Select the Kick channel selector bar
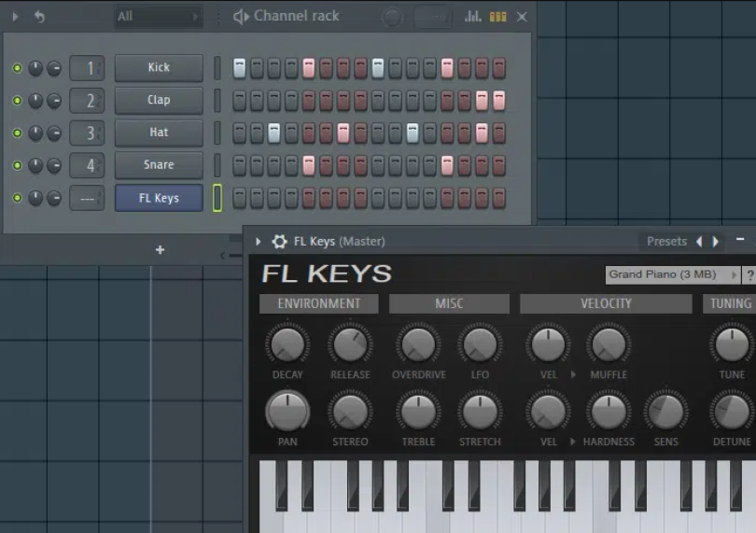 (217, 68)
